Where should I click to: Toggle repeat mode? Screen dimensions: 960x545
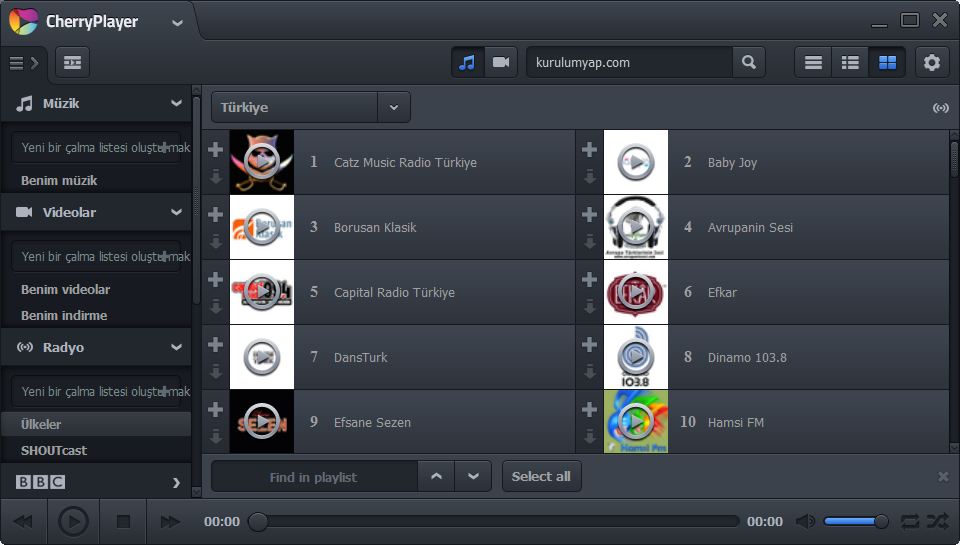click(x=910, y=522)
